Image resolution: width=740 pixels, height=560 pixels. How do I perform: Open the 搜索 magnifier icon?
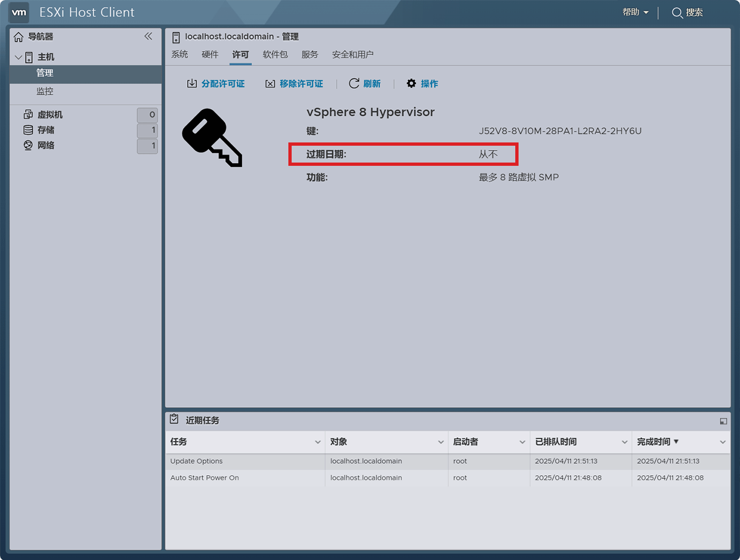677,12
